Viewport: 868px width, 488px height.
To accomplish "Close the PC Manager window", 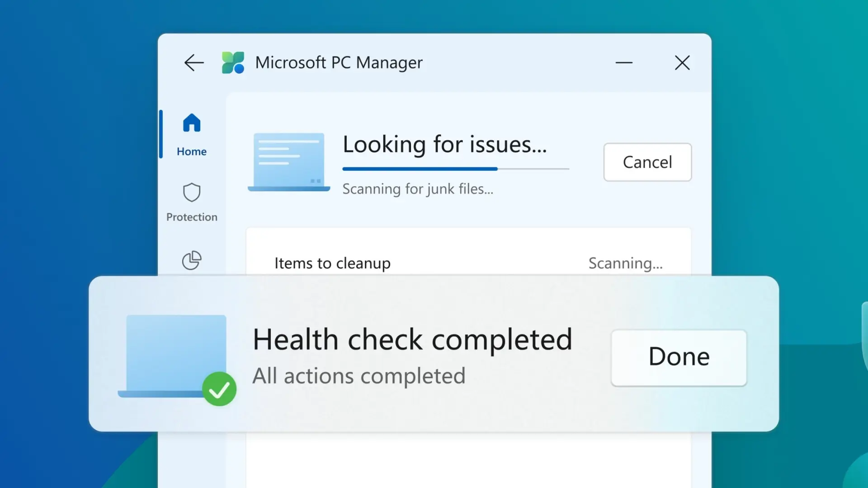I will (682, 62).
